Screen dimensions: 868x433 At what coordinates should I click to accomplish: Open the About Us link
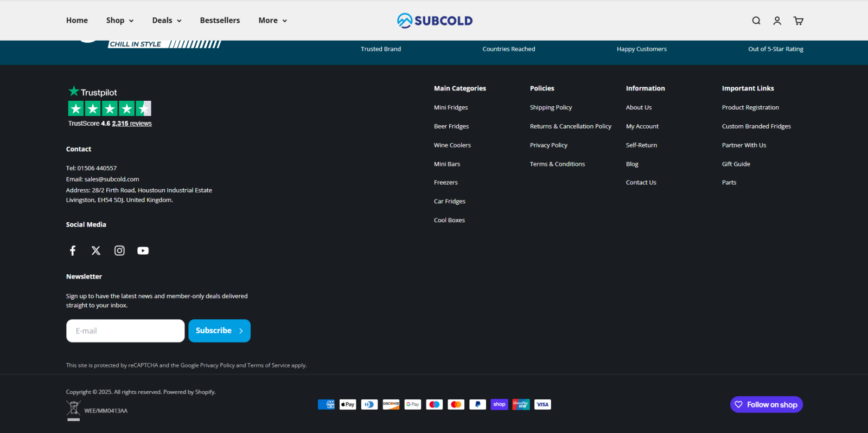pos(639,107)
